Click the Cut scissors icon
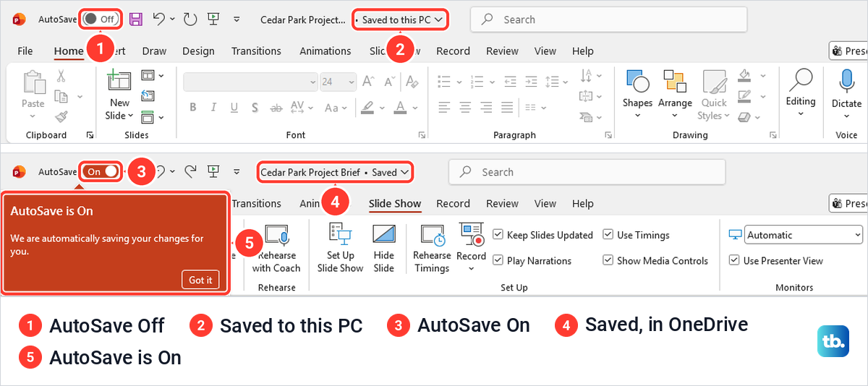The image size is (868, 386). click(61, 75)
